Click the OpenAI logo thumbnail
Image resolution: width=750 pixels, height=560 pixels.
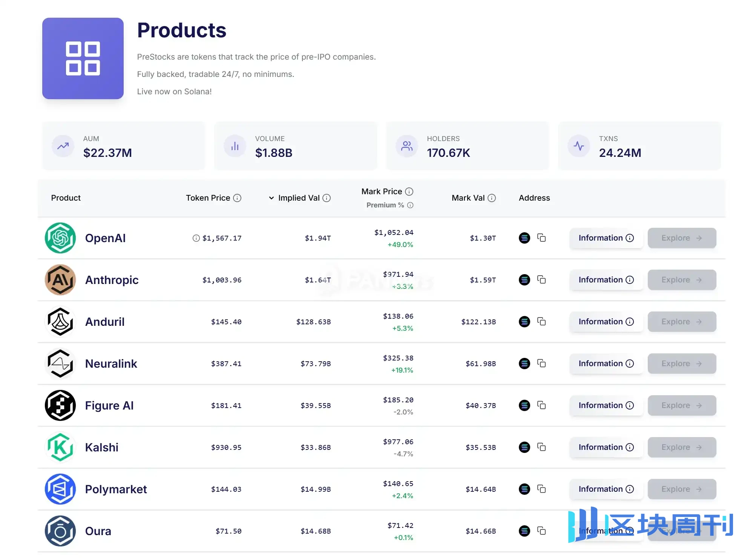click(60, 238)
